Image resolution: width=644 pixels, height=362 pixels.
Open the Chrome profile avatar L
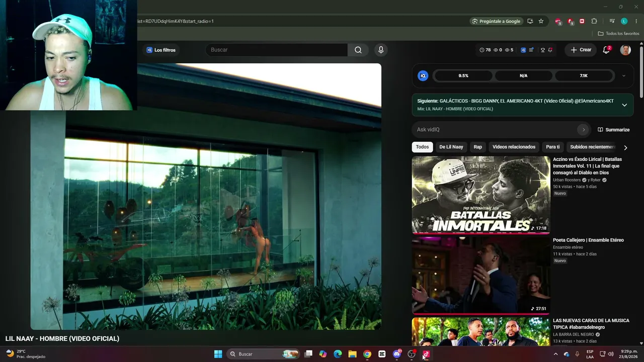624,21
